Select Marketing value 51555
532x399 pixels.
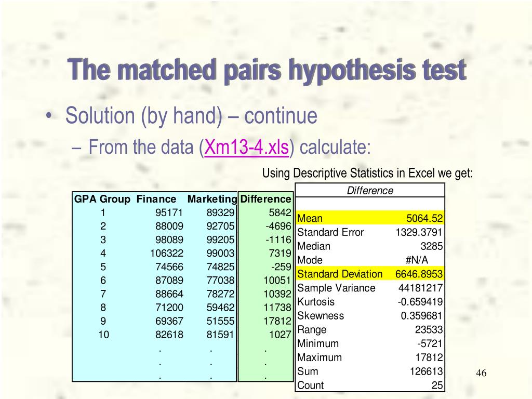click(220, 321)
